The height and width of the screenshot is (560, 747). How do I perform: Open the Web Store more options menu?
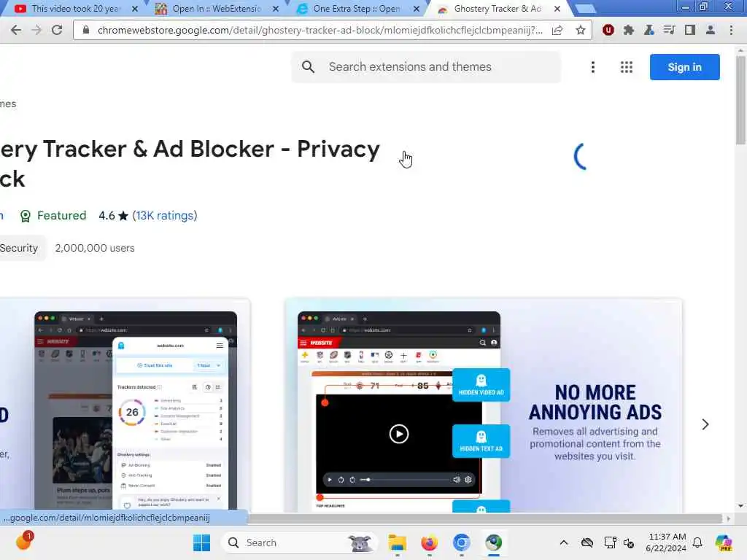(x=592, y=67)
